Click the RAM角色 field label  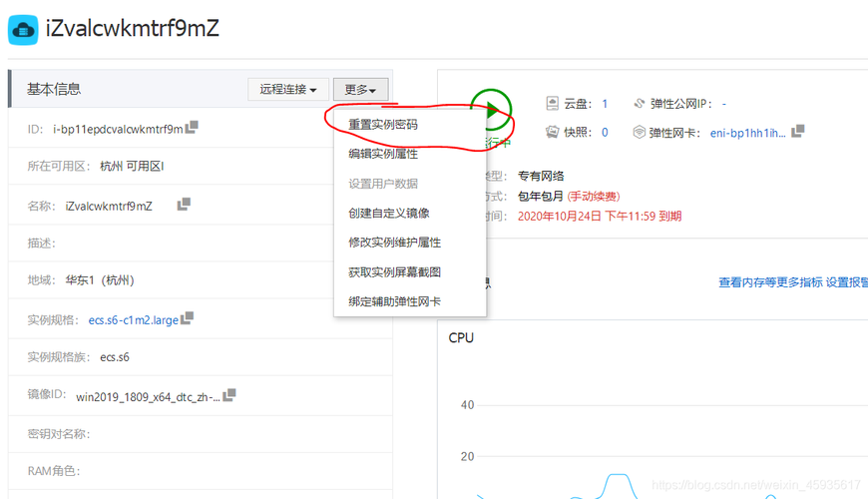coord(54,471)
